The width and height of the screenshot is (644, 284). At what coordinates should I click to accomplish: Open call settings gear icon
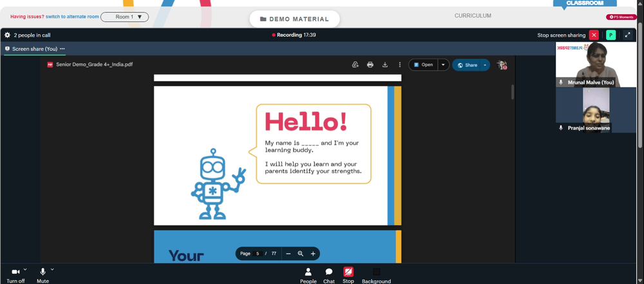[7, 35]
